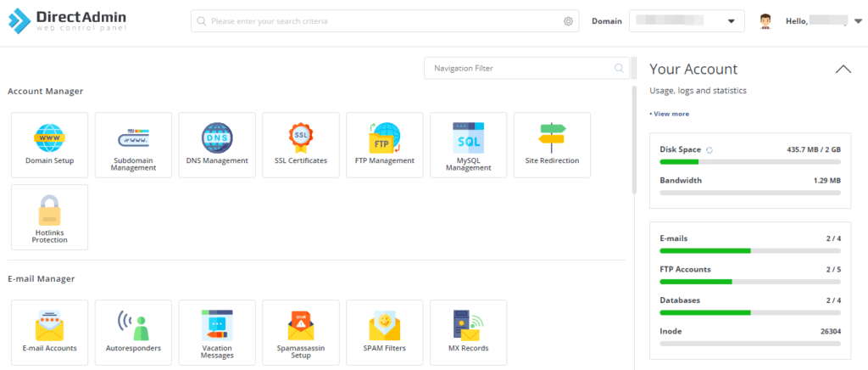Open Vacation Messages
The image size is (868, 370).
coord(217,332)
